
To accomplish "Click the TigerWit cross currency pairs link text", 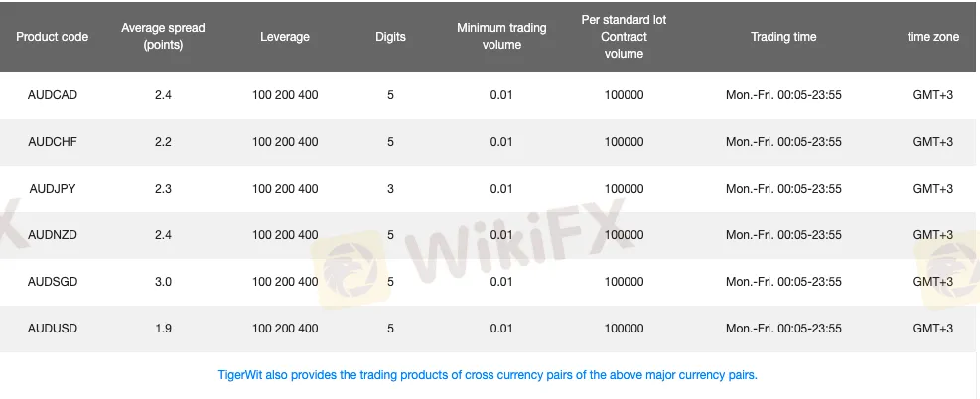I will (x=488, y=375).
